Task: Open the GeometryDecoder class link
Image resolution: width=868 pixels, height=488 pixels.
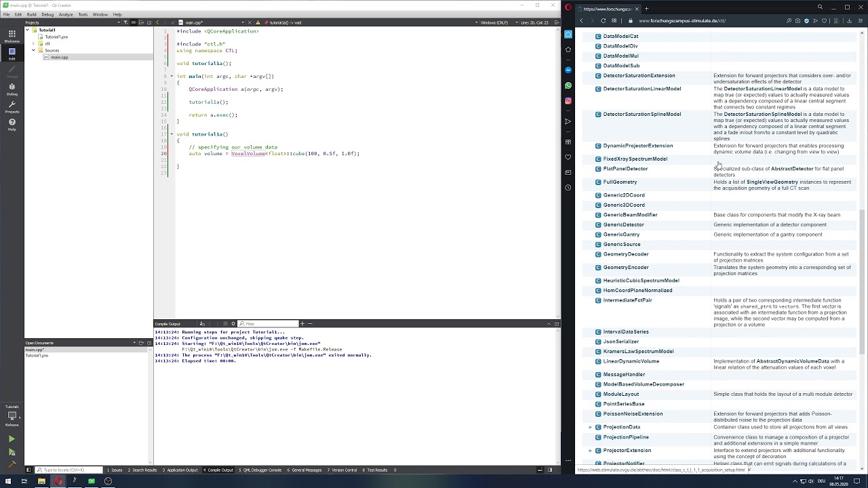Action: coord(626,254)
